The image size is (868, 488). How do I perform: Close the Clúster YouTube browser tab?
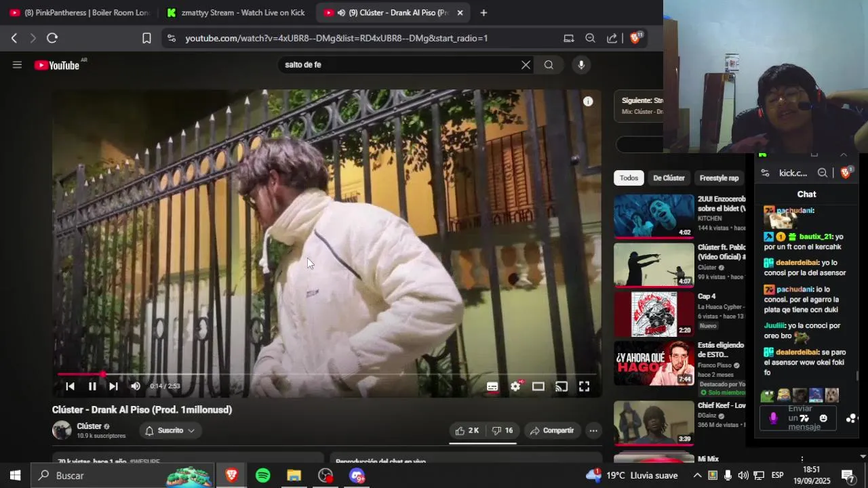(460, 13)
